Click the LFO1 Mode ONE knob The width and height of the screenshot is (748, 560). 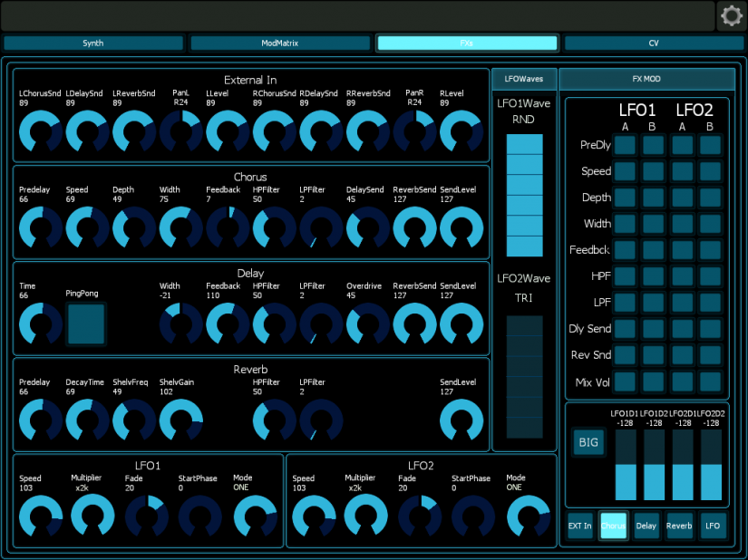click(255, 516)
